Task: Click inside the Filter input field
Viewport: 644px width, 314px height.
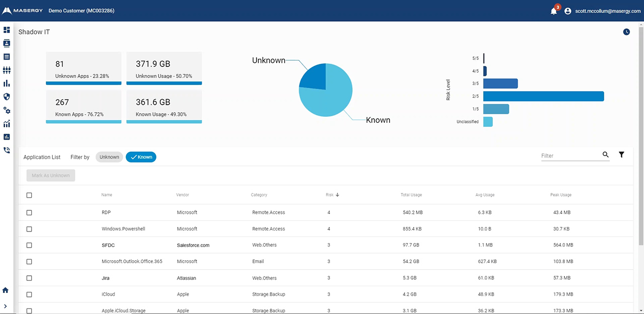Action: pos(569,155)
